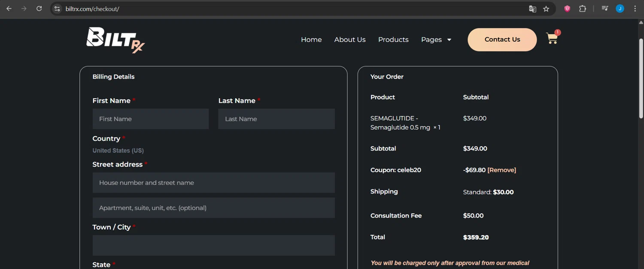Open the media control icon
Image resolution: width=644 pixels, height=269 pixels.
pyautogui.click(x=605, y=9)
